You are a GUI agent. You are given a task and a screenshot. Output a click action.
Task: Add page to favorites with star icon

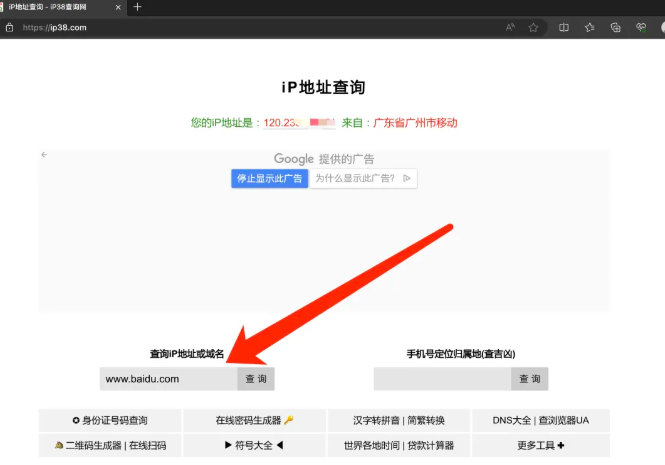pos(533,27)
